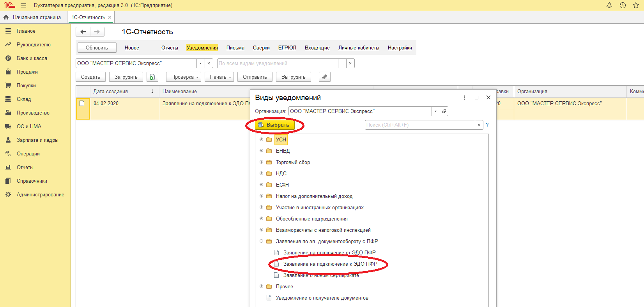
Task: Open help question mark in dialog
Action: click(487, 125)
